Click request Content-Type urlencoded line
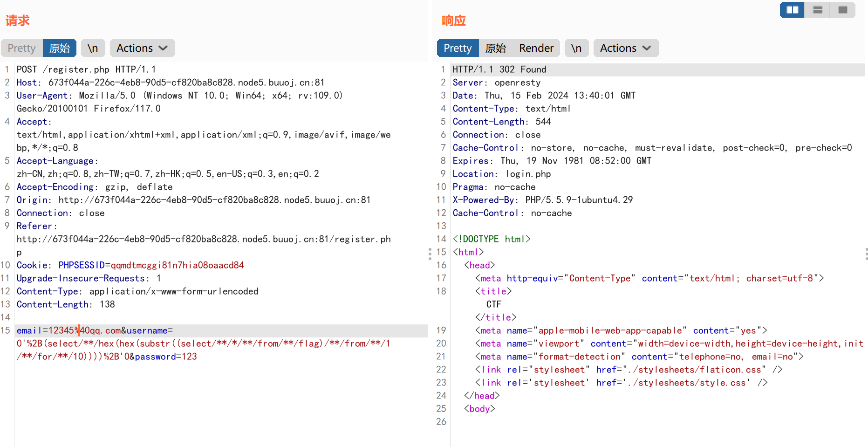Image resolution: width=868 pixels, height=447 pixels. (x=137, y=291)
